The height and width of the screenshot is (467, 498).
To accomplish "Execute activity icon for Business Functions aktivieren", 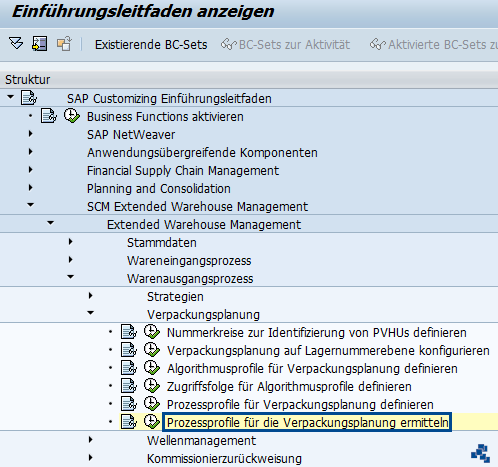I will click(x=72, y=116).
